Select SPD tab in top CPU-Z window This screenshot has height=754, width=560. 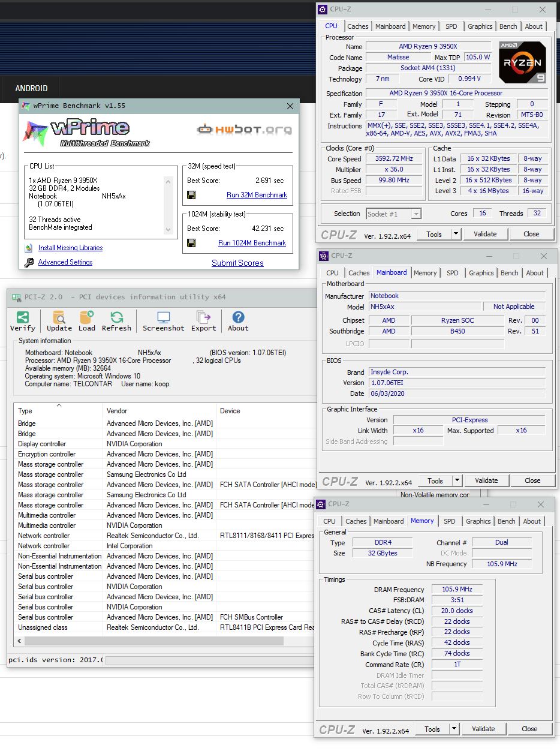[x=451, y=26]
